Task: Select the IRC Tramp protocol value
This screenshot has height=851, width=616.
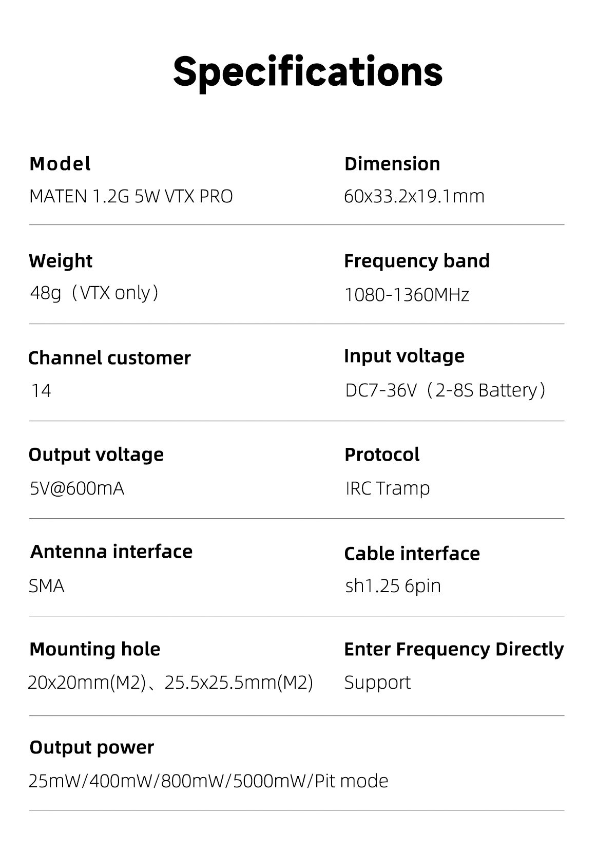Action: click(388, 488)
